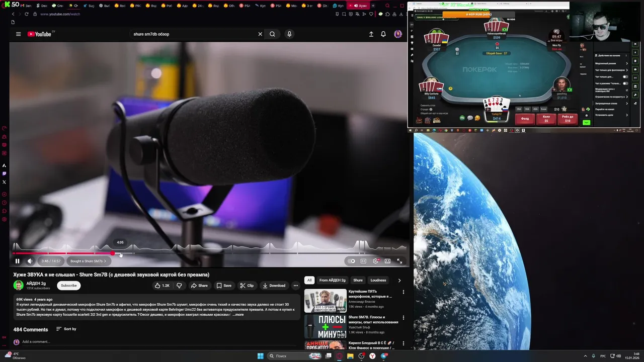Screen dimensions: 644x362
Task: Click Фолд button in poker stream
Action: click(525, 119)
